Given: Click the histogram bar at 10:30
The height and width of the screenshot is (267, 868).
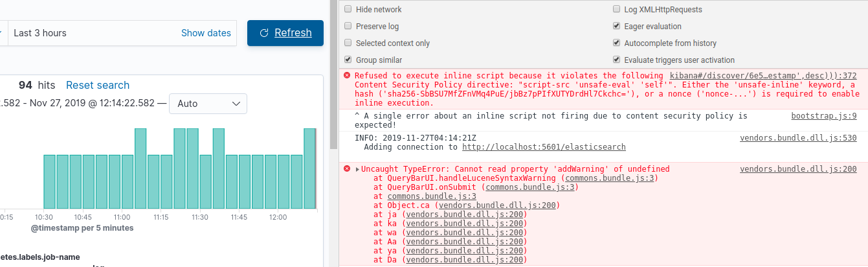Looking at the screenshot, I should [x=49, y=181].
